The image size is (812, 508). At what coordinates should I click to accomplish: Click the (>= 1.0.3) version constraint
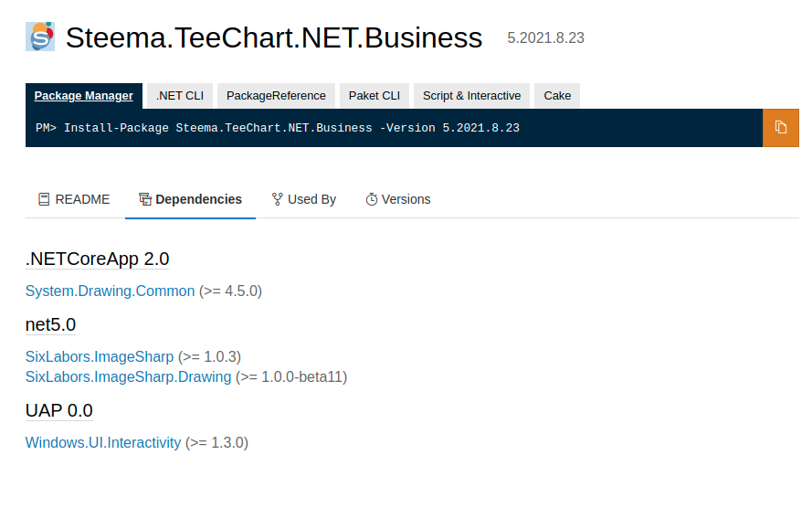(210, 357)
